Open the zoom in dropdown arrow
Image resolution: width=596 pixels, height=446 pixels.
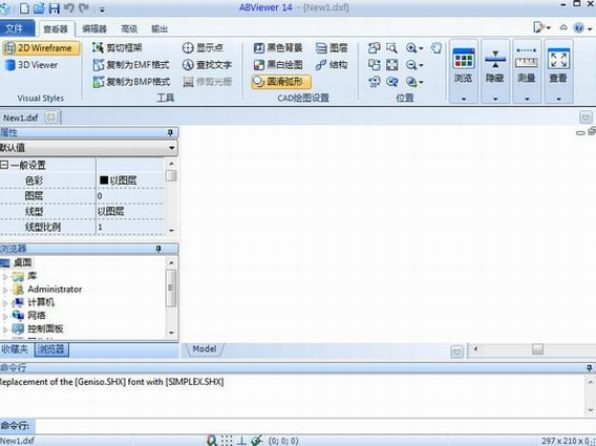click(421, 49)
